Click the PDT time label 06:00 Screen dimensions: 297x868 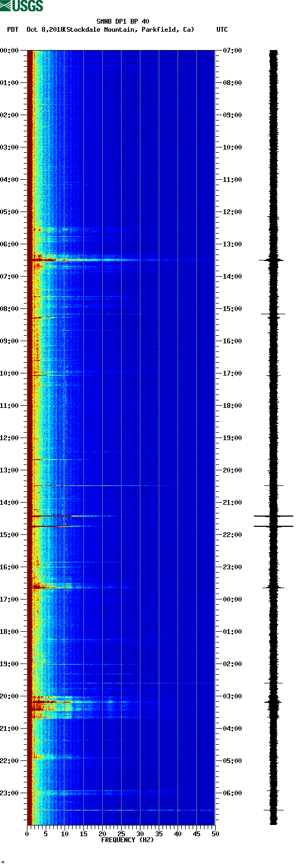(10, 244)
